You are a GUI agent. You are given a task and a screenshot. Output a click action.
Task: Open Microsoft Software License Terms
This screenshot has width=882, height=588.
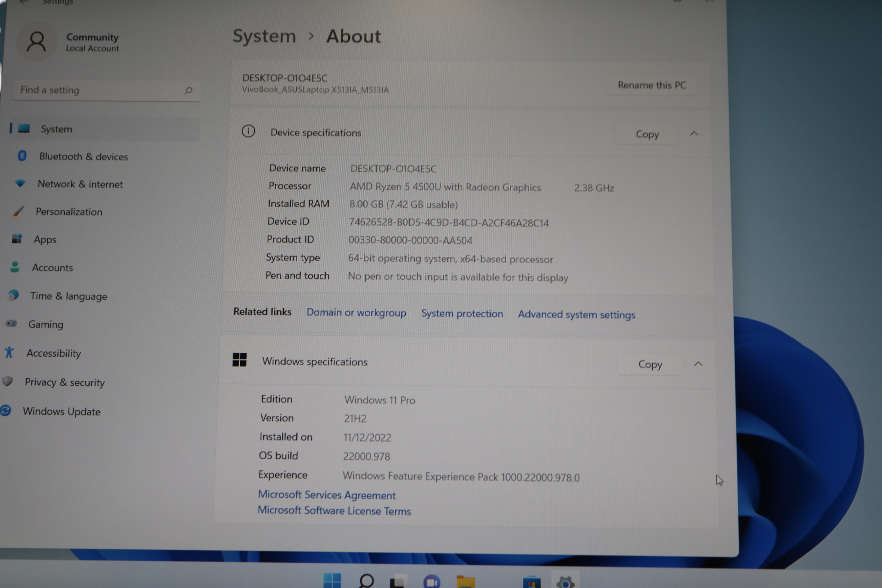tap(334, 510)
